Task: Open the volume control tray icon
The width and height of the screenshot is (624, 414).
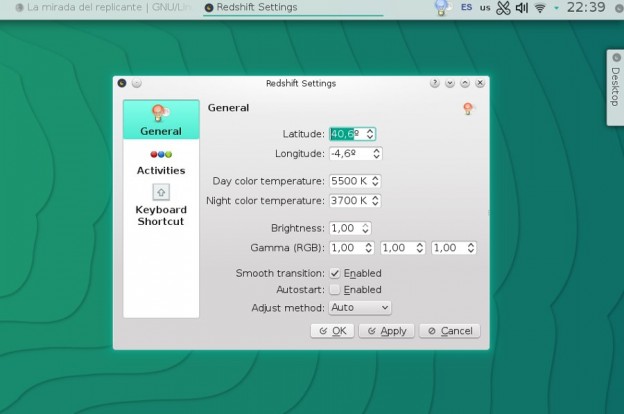Action: click(522, 8)
